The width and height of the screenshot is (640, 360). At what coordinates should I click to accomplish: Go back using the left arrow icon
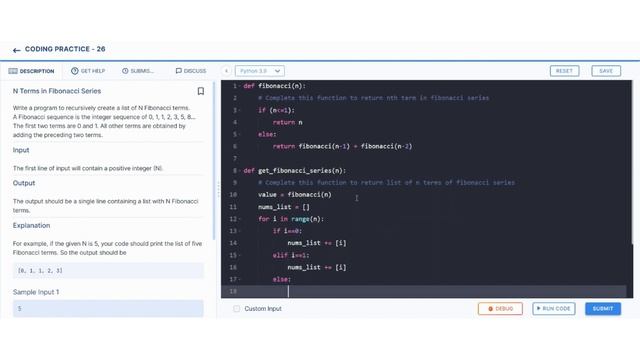pyautogui.click(x=16, y=50)
